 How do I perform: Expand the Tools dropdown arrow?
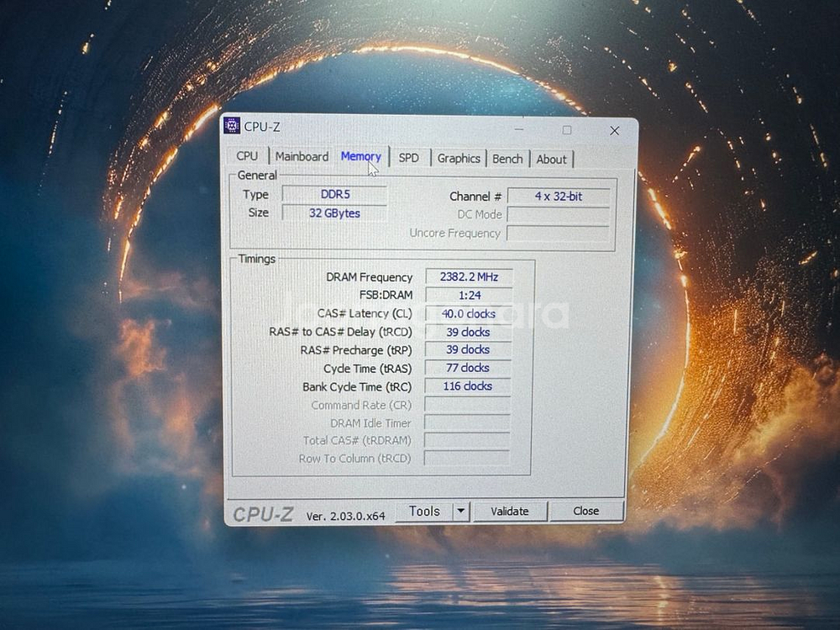[460, 511]
